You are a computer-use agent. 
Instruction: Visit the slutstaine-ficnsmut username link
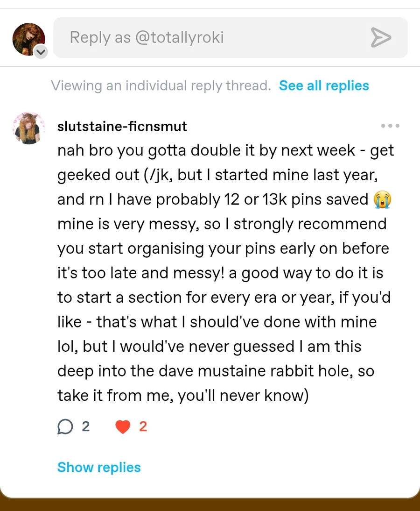tap(122, 126)
